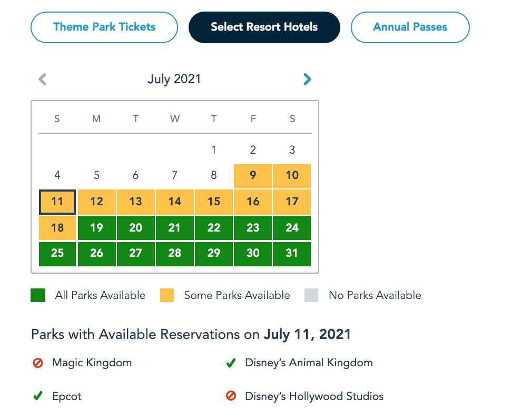
Task: Click unavailable icon beside Disney's Hollywood Studios
Action: [231, 396]
